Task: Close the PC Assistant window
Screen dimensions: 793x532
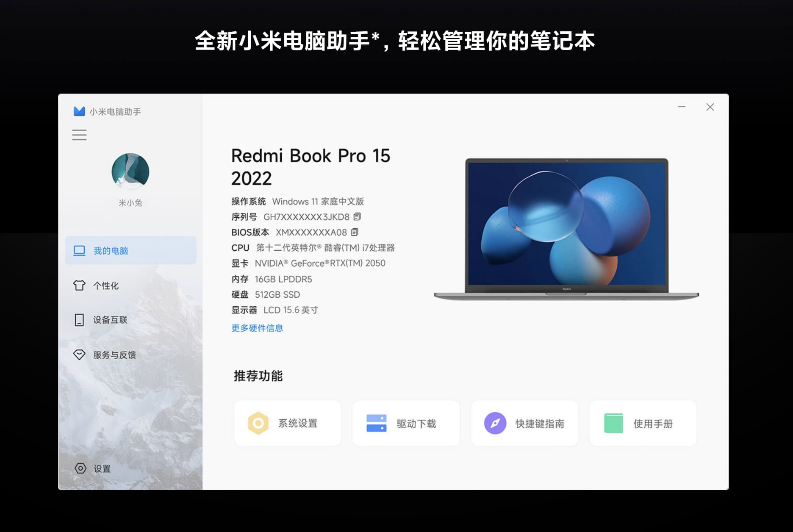Action: pyautogui.click(x=710, y=107)
